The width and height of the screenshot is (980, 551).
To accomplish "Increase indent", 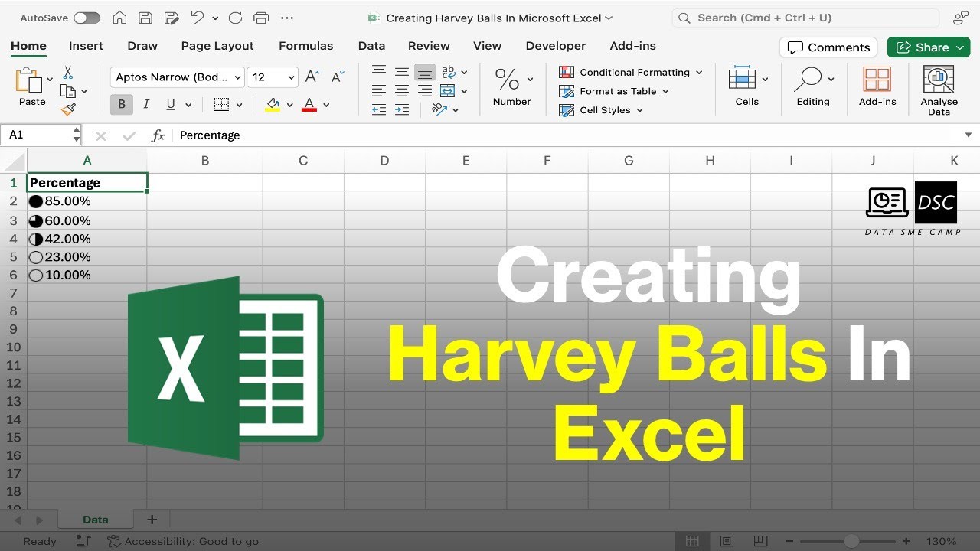I will pyautogui.click(x=402, y=109).
